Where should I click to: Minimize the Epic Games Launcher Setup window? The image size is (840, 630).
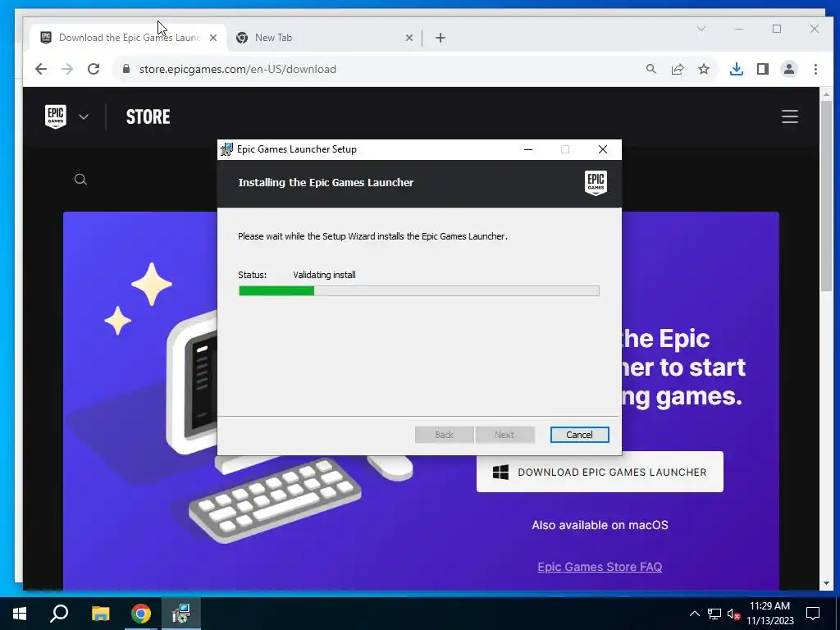[528, 149]
